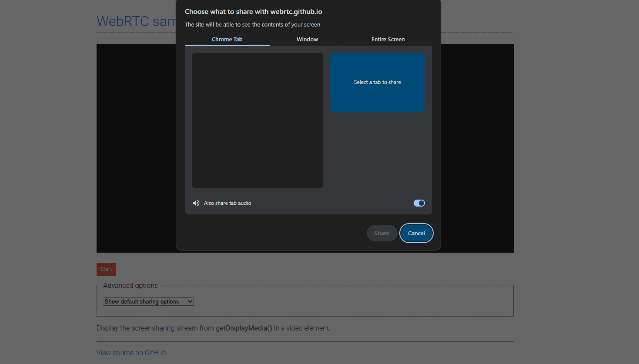639x364 pixels.
Task: Click the 'site will be able to see' text
Action: coord(252,25)
